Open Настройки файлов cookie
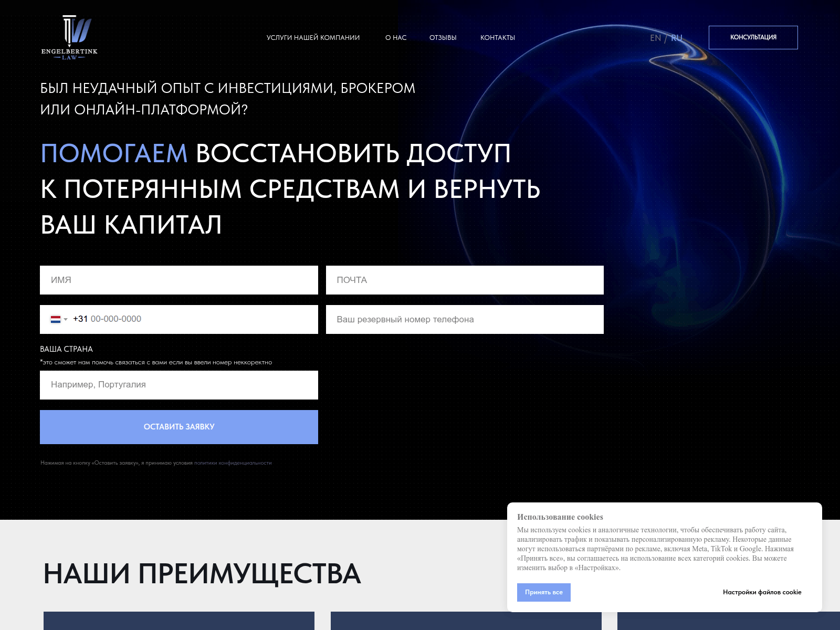 (762, 592)
